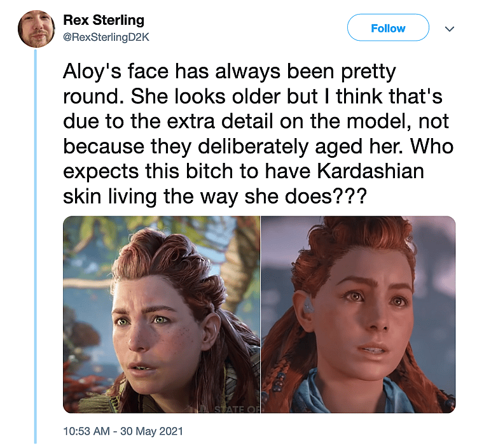Click the Focus earpiece on Aloy's ear
The width and height of the screenshot is (477, 448).
pyautogui.click(x=308, y=304)
